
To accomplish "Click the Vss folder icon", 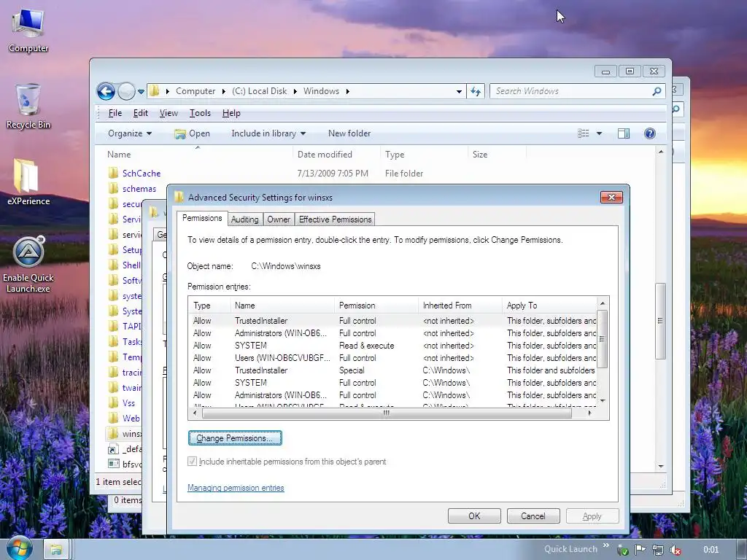I will (x=113, y=402).
